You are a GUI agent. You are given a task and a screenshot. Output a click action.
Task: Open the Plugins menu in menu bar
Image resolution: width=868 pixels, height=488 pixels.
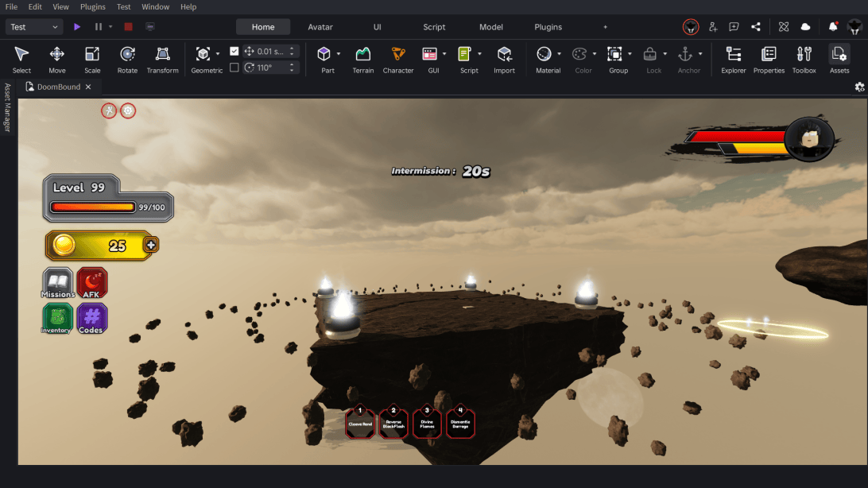click(92, 6)
